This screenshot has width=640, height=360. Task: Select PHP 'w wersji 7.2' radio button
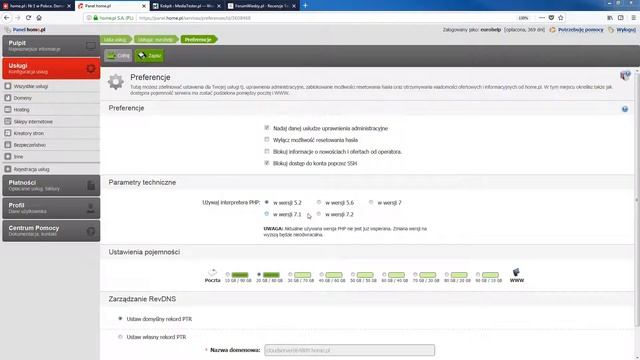319,214
